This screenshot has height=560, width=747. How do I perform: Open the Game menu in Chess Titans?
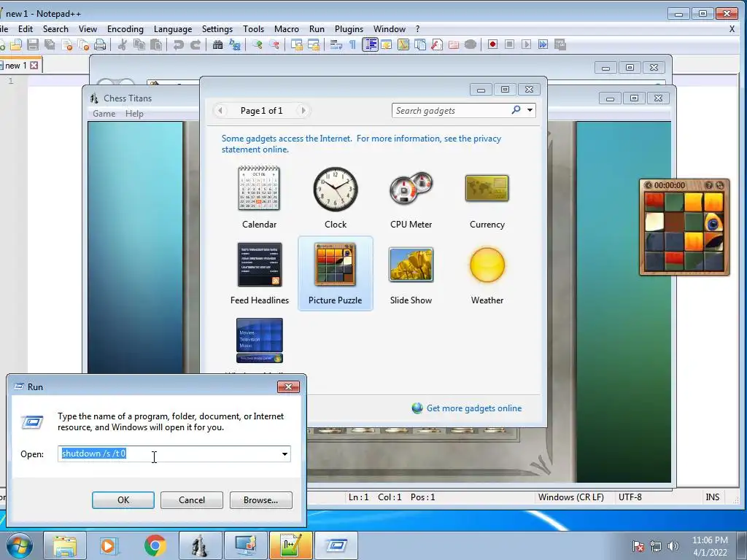(x=104, y=114)
